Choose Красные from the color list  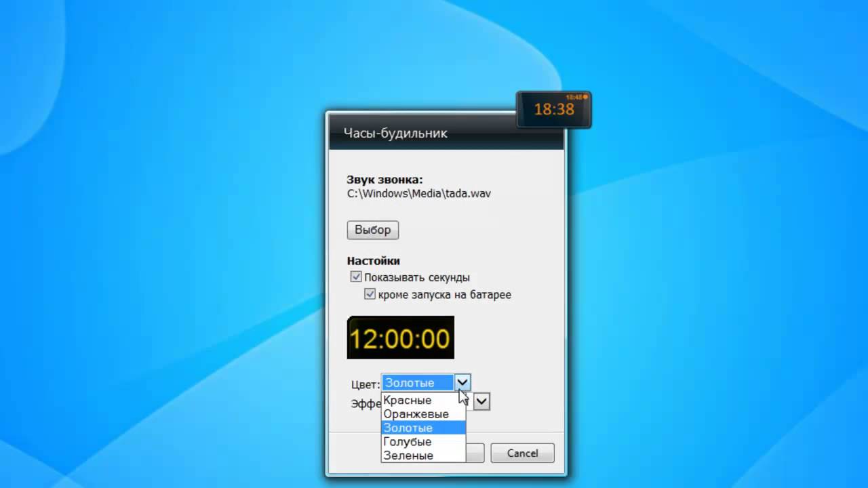[x=424, y=400]
